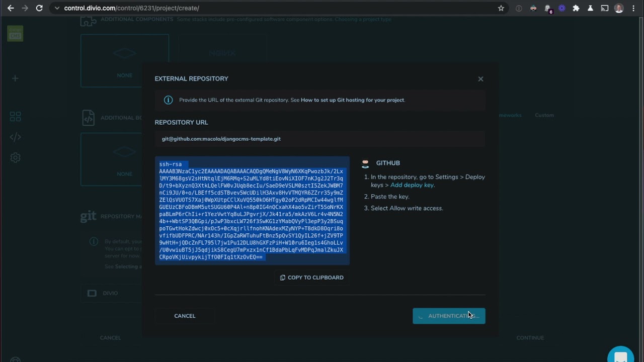Viewport: 644px width, 362px height.
Task: Reload the page
Action: click(x=39, y=8)
